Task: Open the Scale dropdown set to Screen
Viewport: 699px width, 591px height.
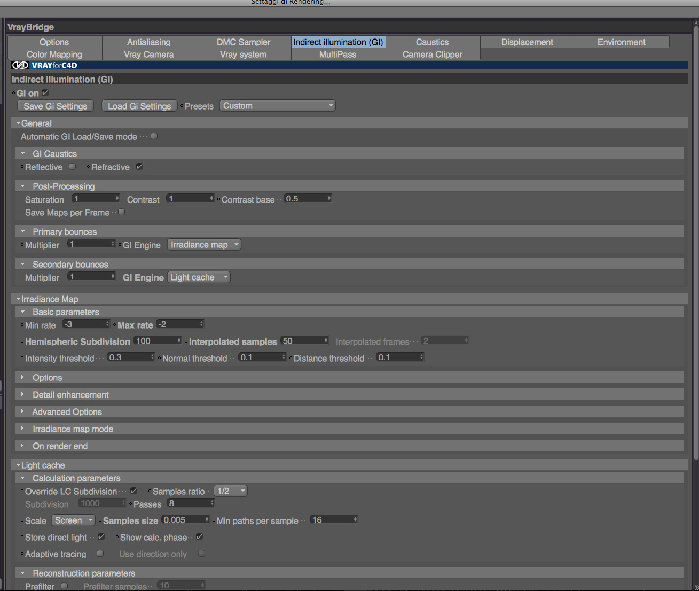Action: pos(74,520)
